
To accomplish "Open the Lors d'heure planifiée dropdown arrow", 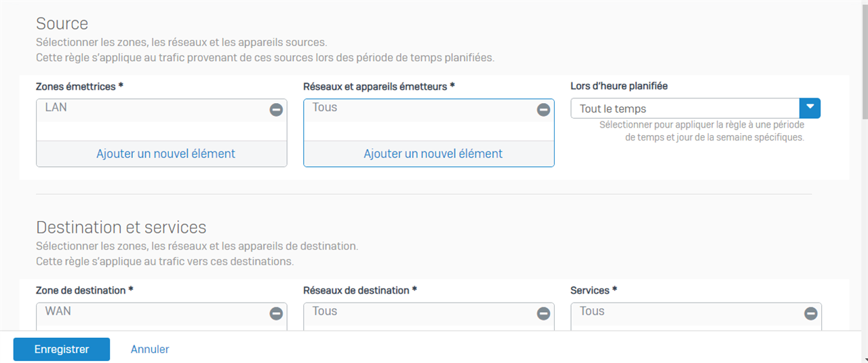I will pos(810,108).
